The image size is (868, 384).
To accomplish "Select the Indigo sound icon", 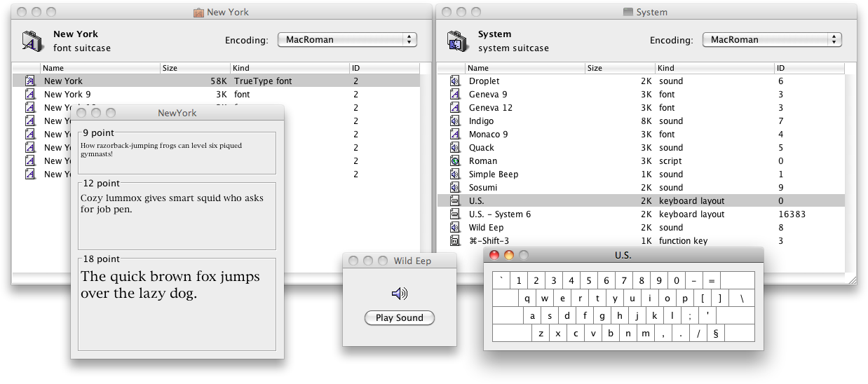I will [x=454, y=121].
